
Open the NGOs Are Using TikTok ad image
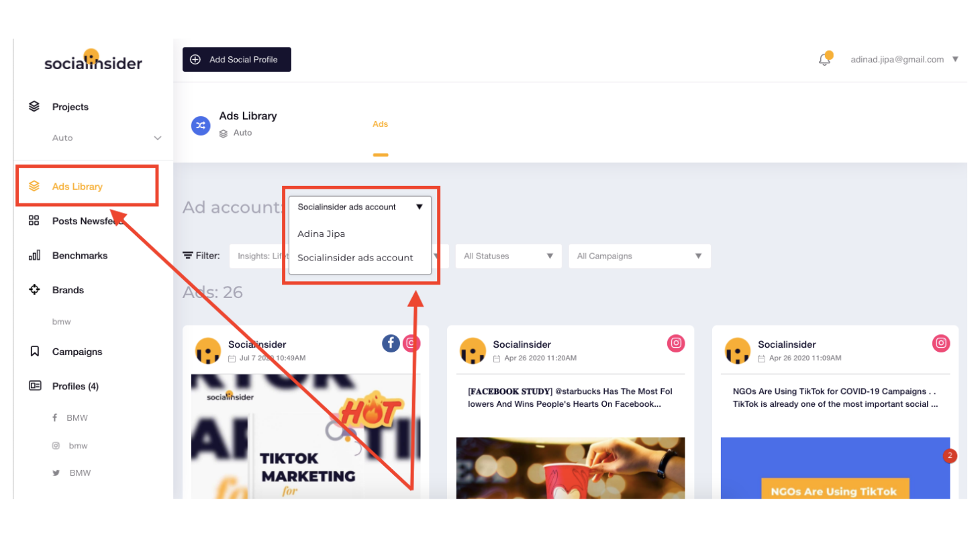[836, 468]
